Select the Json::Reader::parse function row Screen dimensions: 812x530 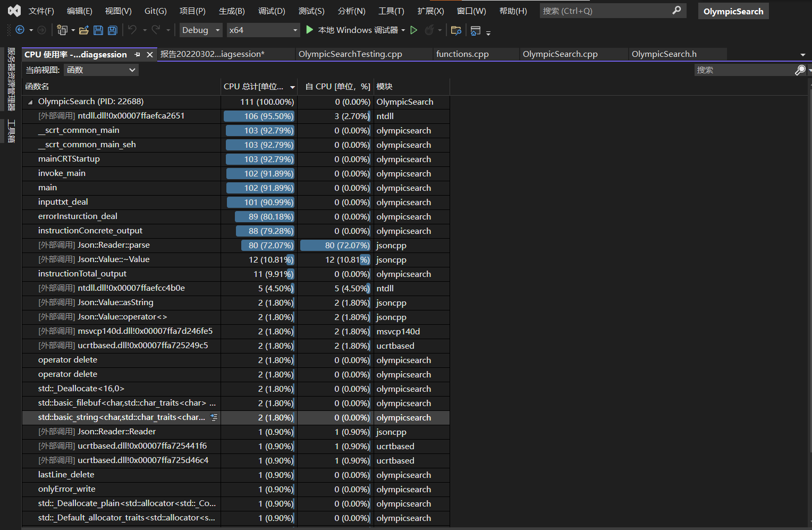[236, 245]
